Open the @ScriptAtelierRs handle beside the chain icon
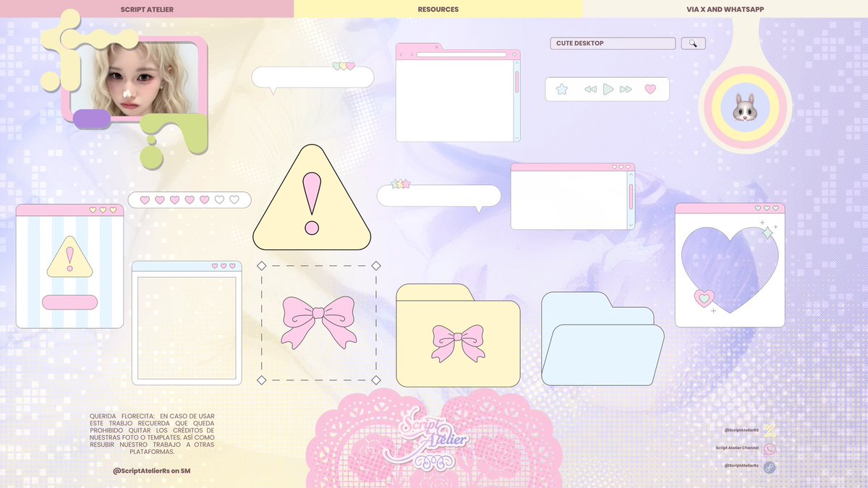This screenshot has width=868, height=488. coord(741,466)
